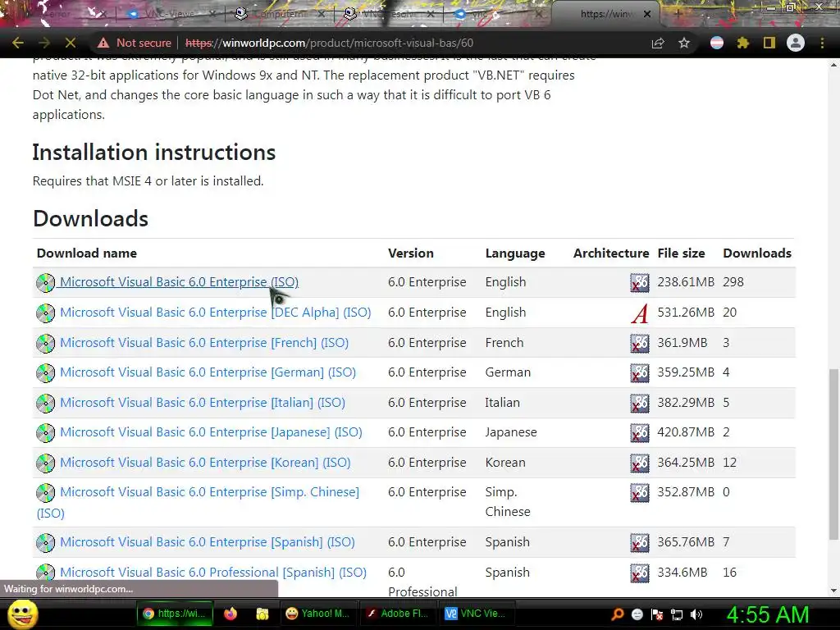Click the share page icon in address bar

[658, 43]
